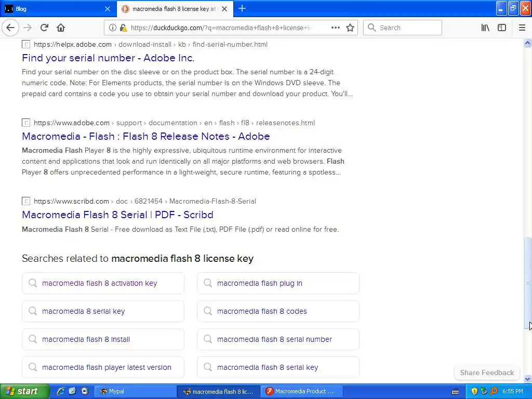Click the favicon beside www.scribd.com

(26, 201)
